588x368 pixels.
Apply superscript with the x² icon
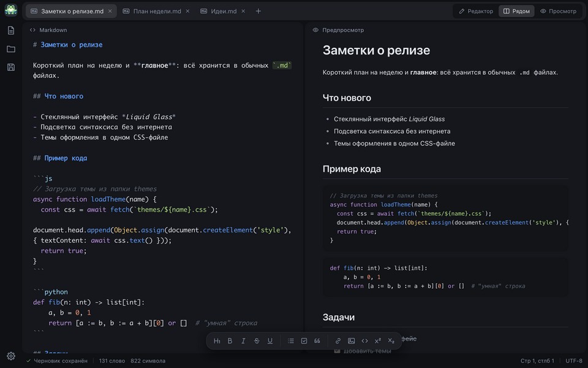coord(378,341)
